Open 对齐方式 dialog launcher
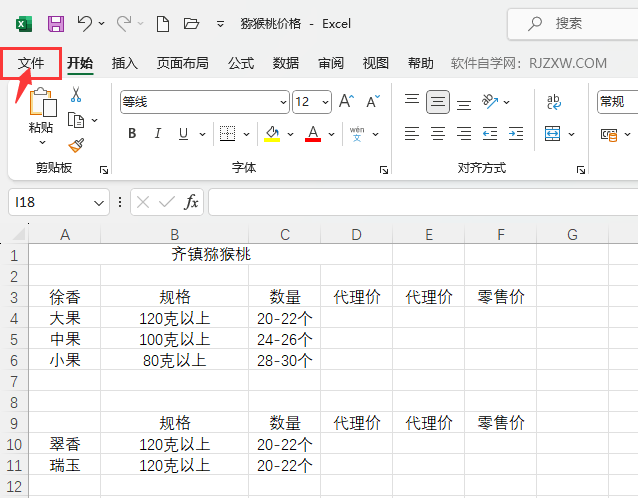Image resolution: width=638 pixels, height=498 pixels. pos(581,170)
